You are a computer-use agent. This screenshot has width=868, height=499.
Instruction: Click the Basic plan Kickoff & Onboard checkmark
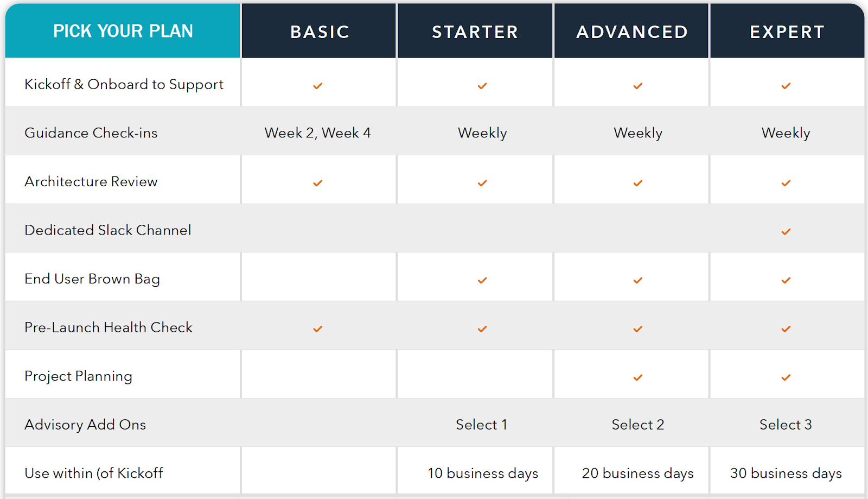(318, 86)
